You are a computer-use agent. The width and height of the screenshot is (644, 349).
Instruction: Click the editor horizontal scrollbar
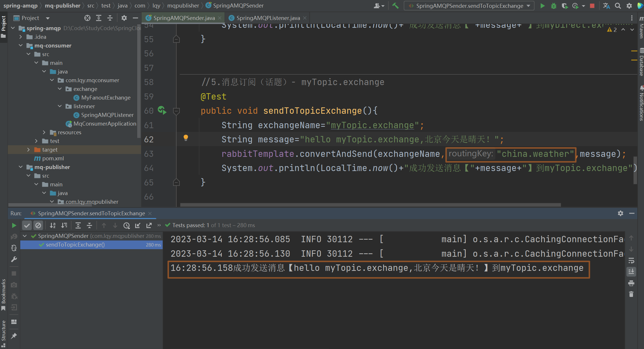click(370, 205)
